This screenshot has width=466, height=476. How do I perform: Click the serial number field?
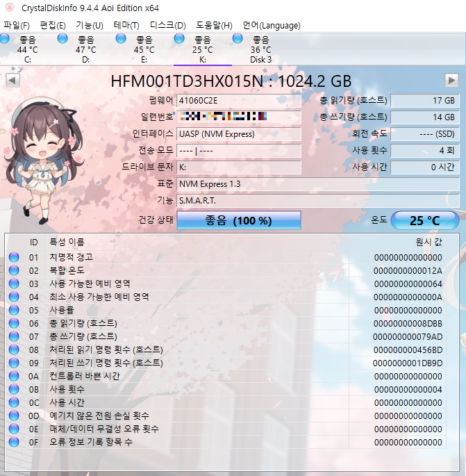239,117
